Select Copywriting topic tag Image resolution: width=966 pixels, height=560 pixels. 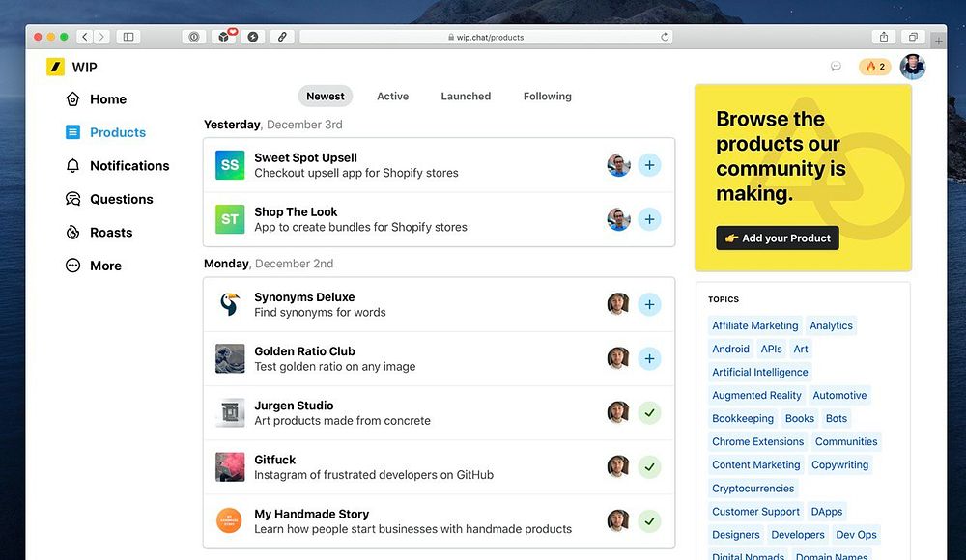tap(839, 465)
